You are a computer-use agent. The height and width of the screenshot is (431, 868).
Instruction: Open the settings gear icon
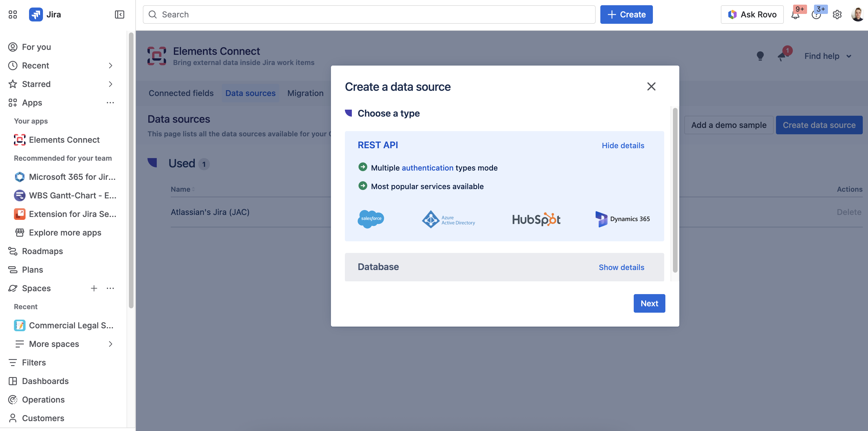click(837, 15)
